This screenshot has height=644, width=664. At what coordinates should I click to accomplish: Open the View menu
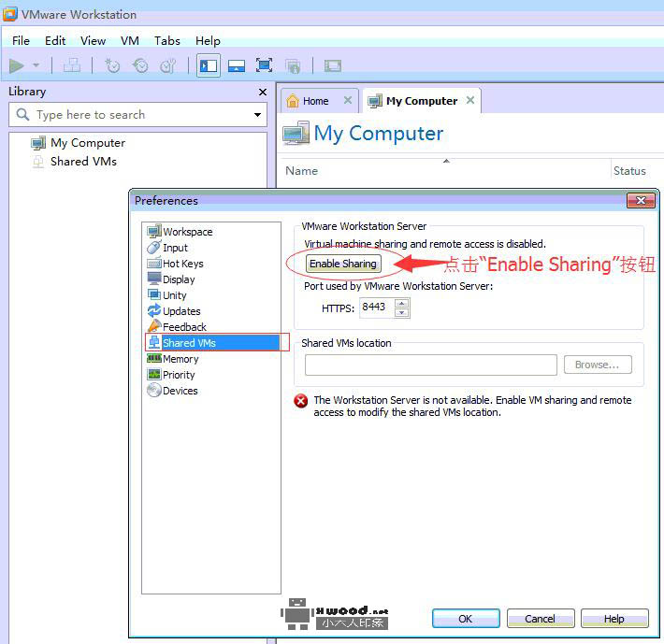[x=94, y=40]
